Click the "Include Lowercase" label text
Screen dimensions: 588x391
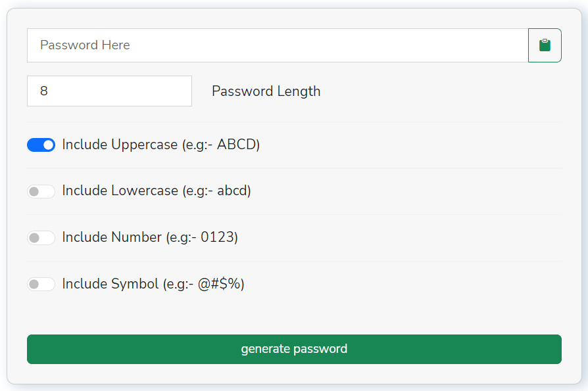(x=120, y=191)
